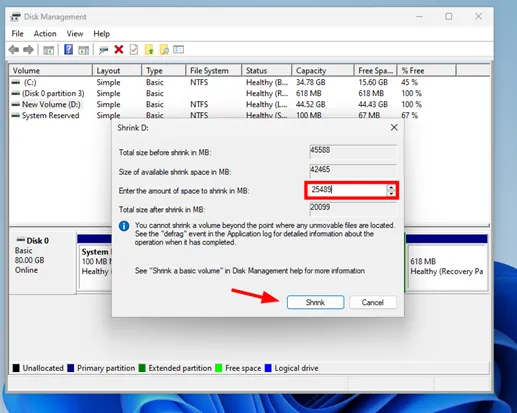Sort by the Type column header

click(x=163, y=71)
